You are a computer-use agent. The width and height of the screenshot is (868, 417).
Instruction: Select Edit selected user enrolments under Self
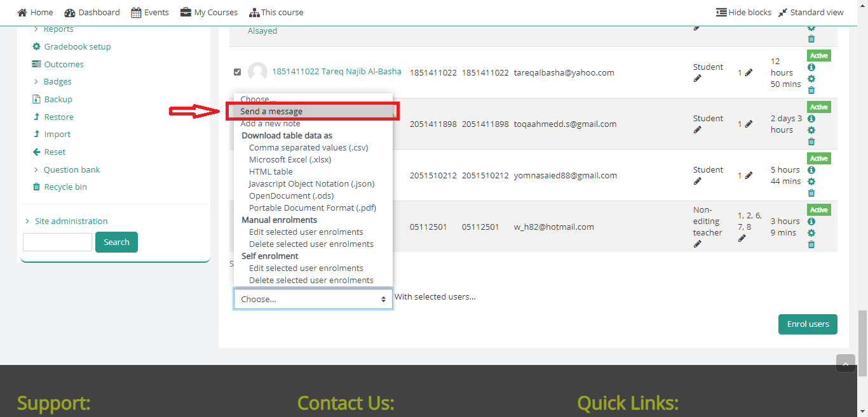pyautogui.click(x=313, y=268)
